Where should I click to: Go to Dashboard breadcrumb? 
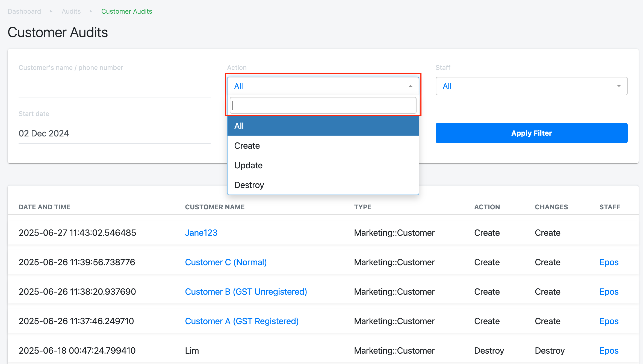click(24, 11)
